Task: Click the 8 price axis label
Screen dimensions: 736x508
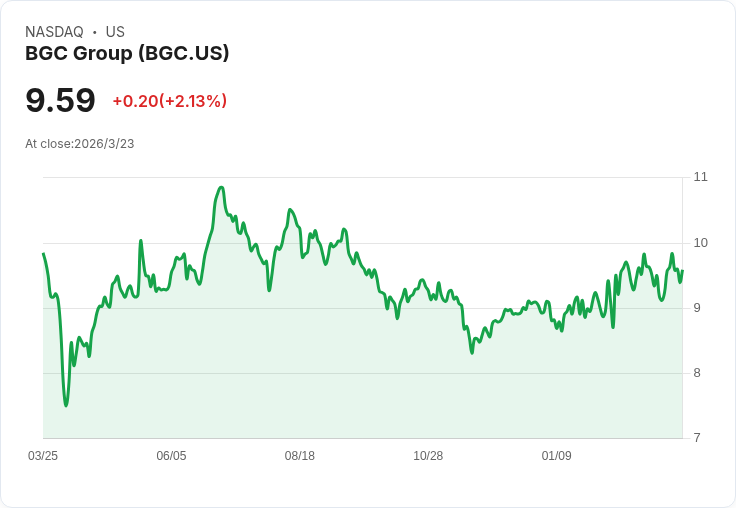Action: coord(697,373)
